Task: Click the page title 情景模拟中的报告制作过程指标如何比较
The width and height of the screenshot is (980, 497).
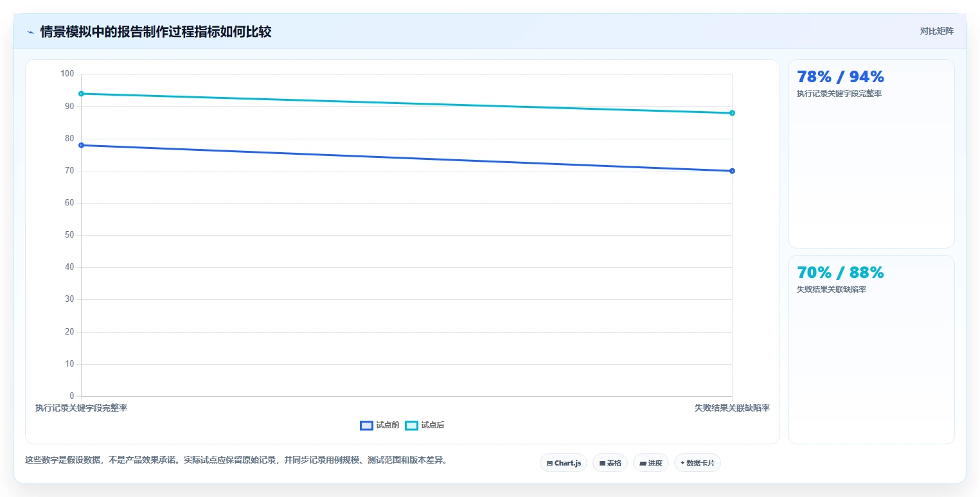Action: [x=156, y=32]
